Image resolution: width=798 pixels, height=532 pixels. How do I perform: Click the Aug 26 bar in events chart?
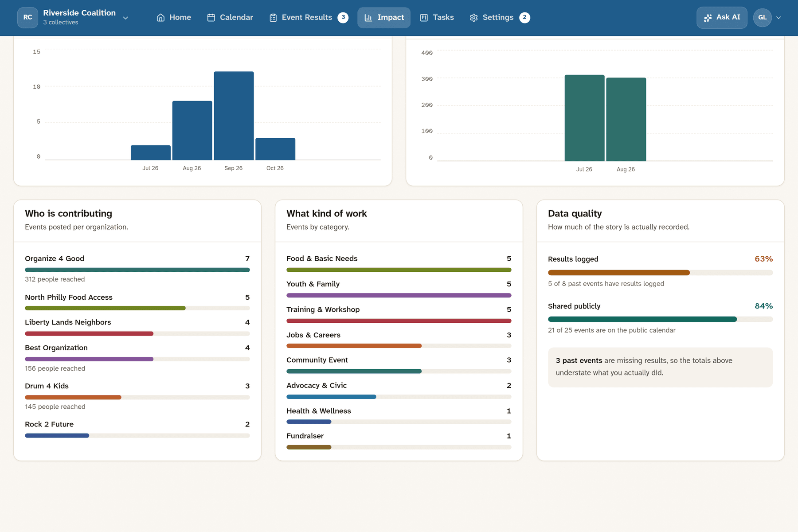coord(192,130)
